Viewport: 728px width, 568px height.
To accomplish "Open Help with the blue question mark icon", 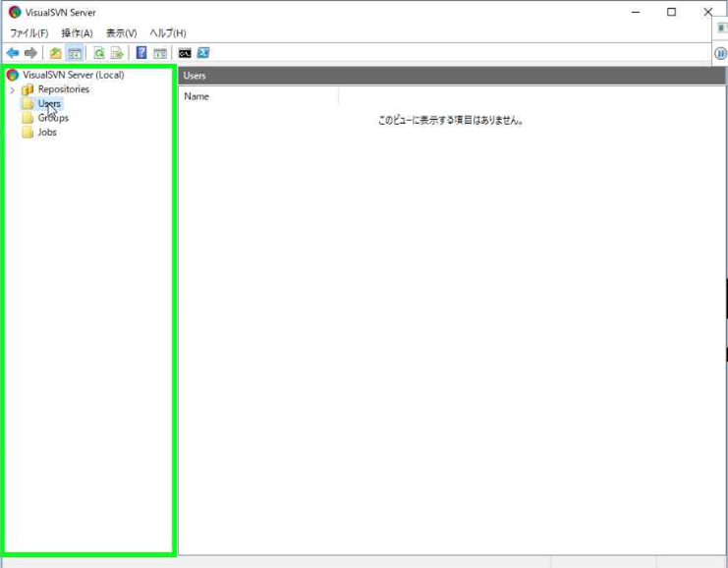I will [141, 53].
